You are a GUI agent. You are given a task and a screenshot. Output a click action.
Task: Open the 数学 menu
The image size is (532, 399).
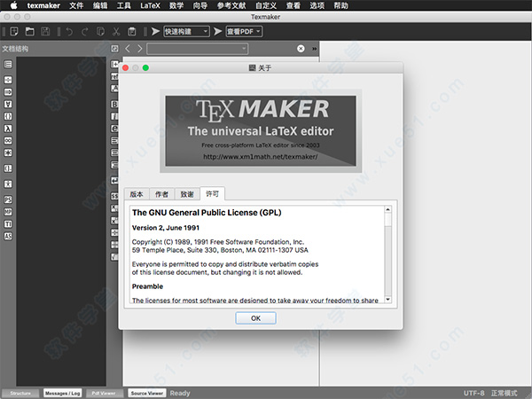coord(176,5)
